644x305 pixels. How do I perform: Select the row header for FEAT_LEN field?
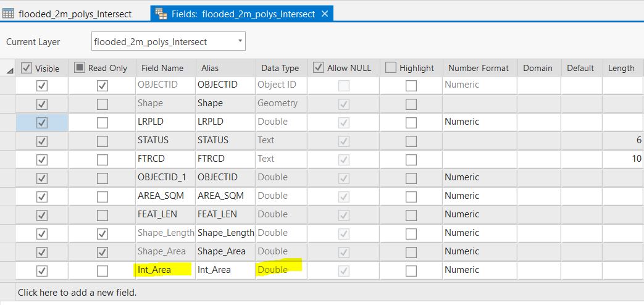pos(7,214)
